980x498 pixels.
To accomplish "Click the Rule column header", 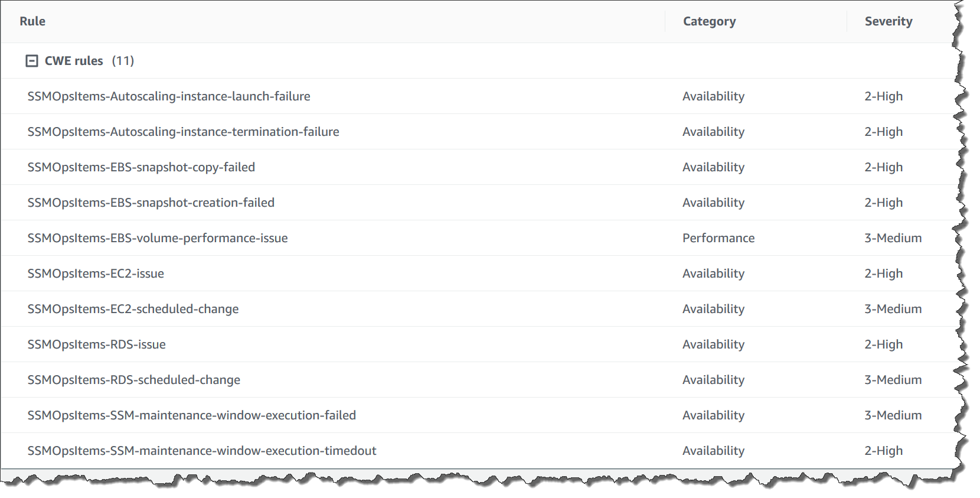I will coord(32,21).
